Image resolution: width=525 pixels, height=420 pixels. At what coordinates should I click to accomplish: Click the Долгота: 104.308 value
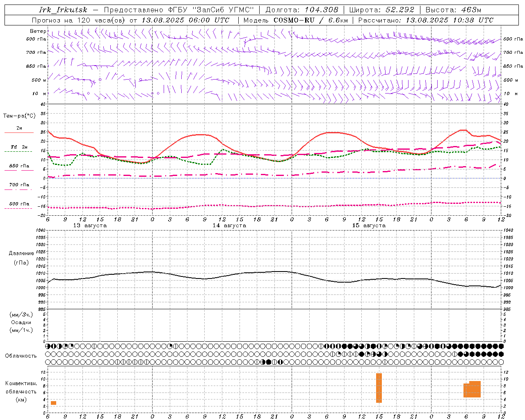(302, 10)
